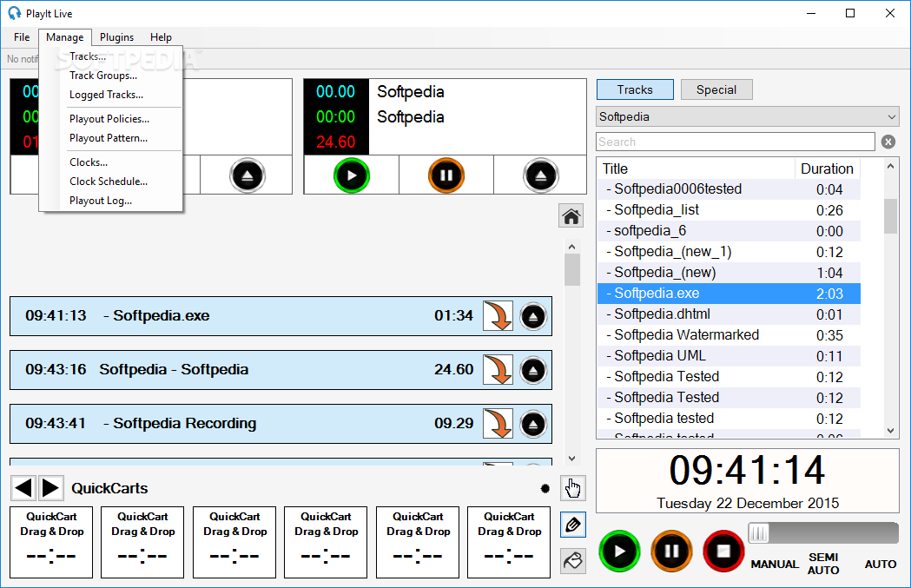This screenshot has height=588, width=911.
Task: Set playout mode to MANUAL
Action: 775,564
